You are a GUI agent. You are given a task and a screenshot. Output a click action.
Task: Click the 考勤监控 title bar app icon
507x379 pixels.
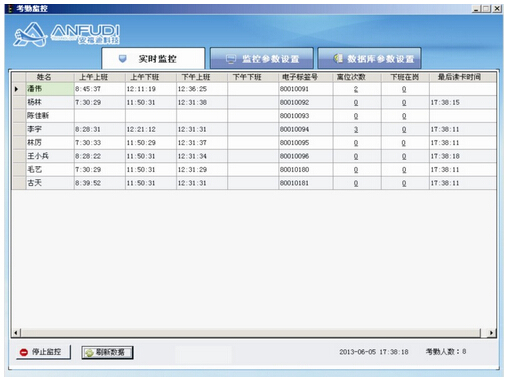[x=10, y=9]
